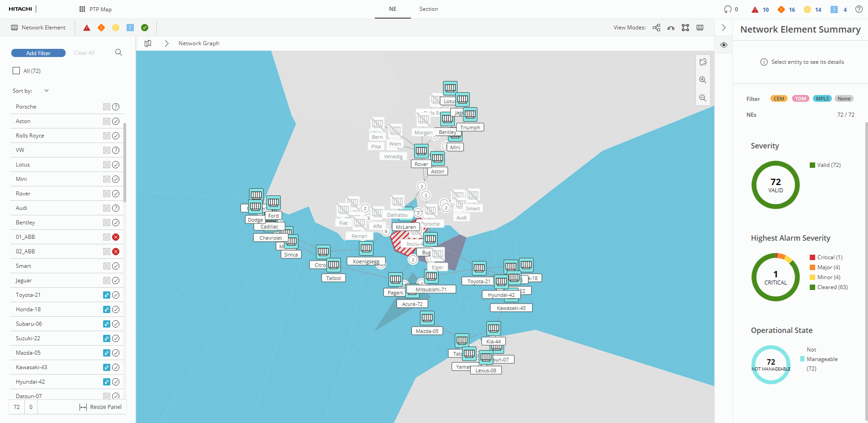Click the critical alarm filter triangle icon
The image size is (868, 423).
[87, 28]
